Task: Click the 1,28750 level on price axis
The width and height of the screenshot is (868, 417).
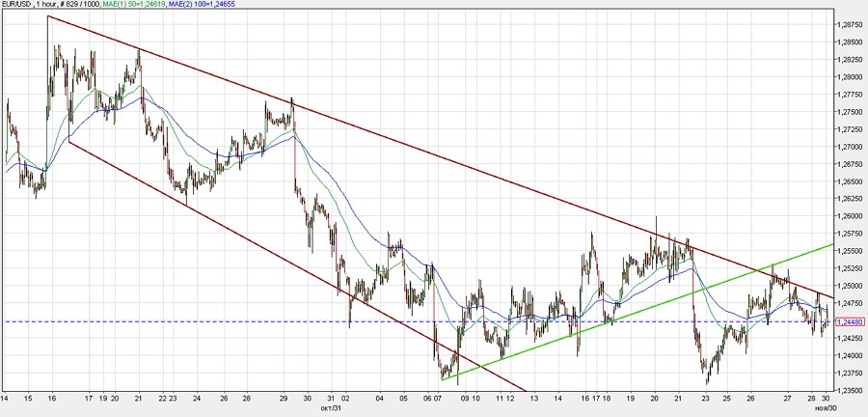Action: (x=850, y=25)
